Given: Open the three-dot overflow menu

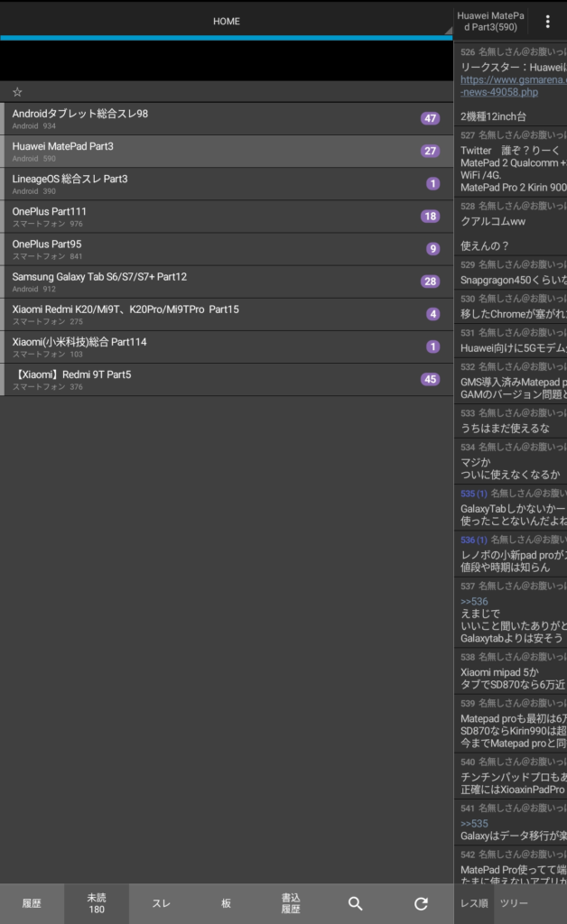Looking at the screenshot, I should (x=547, y=22).
